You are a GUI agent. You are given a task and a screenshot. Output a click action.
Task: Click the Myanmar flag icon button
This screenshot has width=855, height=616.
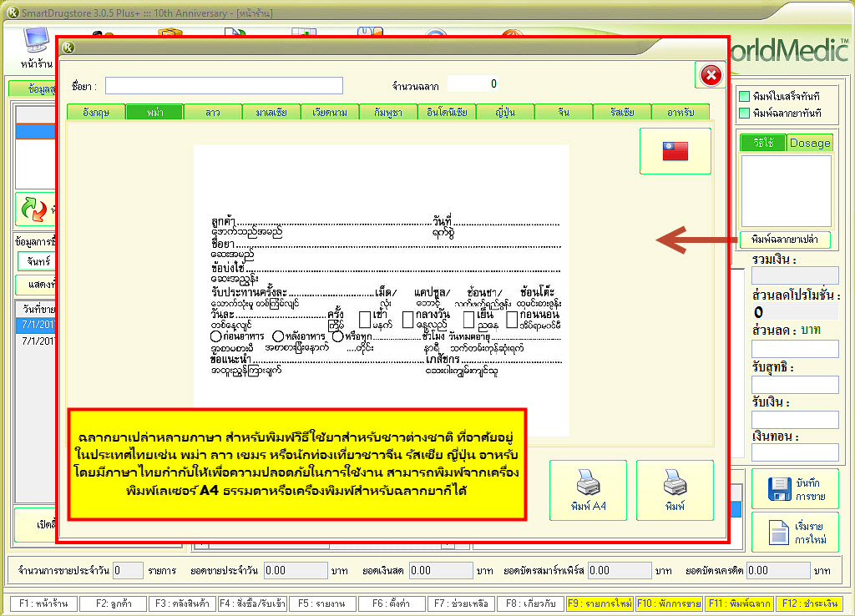675,151
